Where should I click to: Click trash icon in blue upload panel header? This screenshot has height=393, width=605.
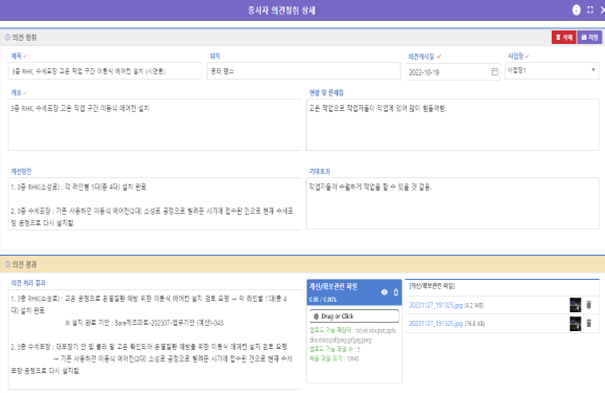pyautogui.click(x=396, y=292)
